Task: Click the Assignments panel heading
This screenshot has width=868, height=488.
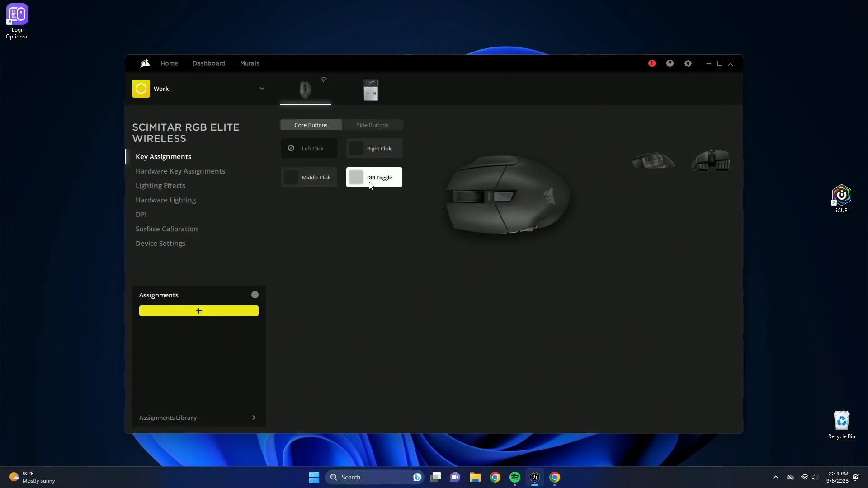Action: point(159,295)
